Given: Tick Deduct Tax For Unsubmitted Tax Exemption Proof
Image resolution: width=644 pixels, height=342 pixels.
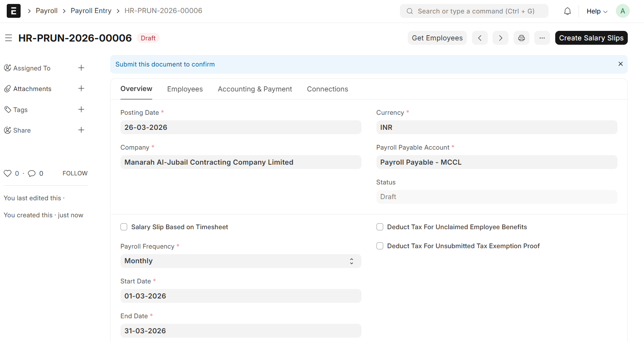Looking at the screenshot, I should [x=380, y=246].
